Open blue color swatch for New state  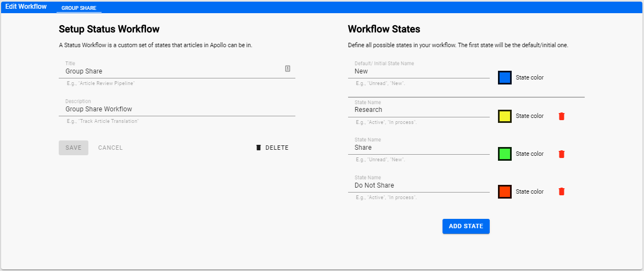505,77
